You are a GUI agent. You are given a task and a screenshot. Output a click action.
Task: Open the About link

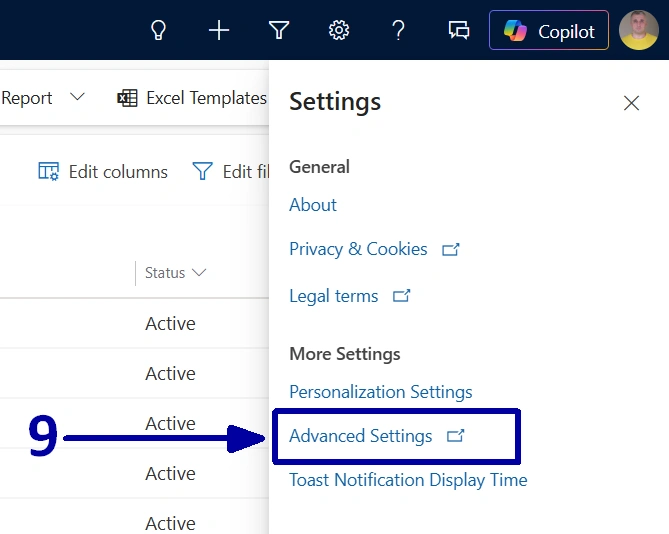(313, 205)
